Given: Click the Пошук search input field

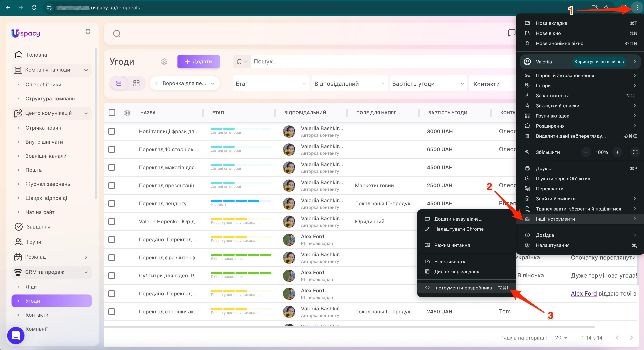Looking at the screenshot, I should pyautogui.click(x=375, y=62).
